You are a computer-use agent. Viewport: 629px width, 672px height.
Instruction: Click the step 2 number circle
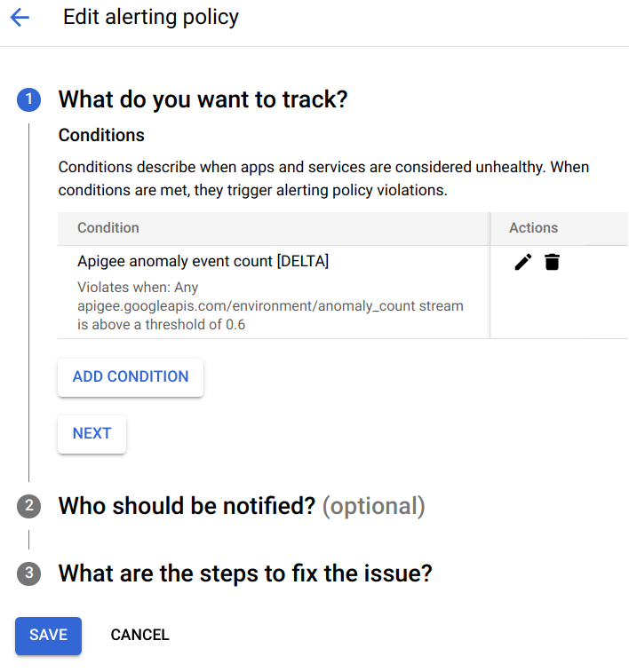click(28, 506)
